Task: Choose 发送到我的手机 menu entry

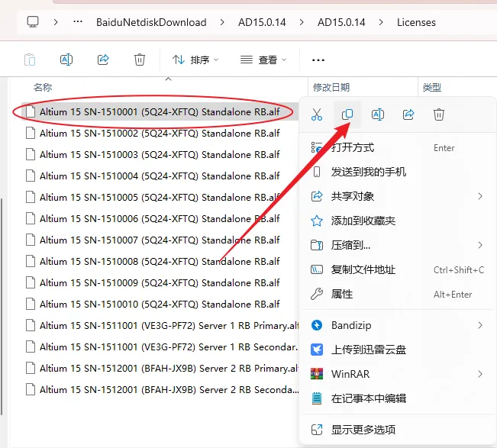Action: [x=398, y=172]
